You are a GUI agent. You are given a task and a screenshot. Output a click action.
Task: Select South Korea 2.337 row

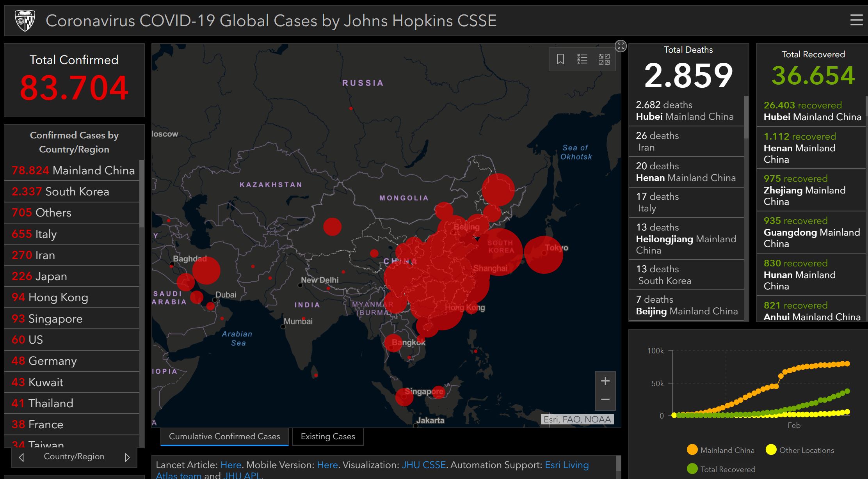(x=72, y=192)
